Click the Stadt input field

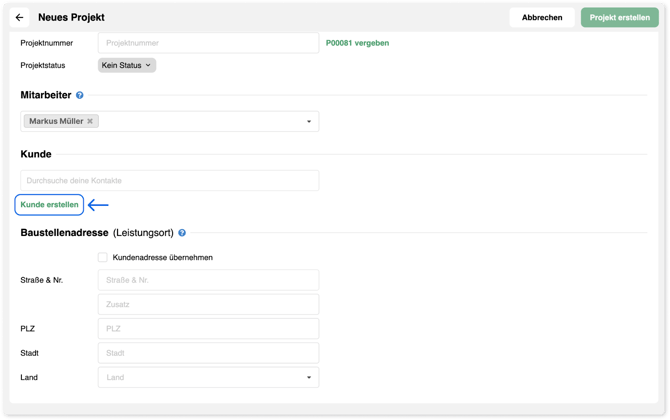pyautogui.click(x=208, y=353)
